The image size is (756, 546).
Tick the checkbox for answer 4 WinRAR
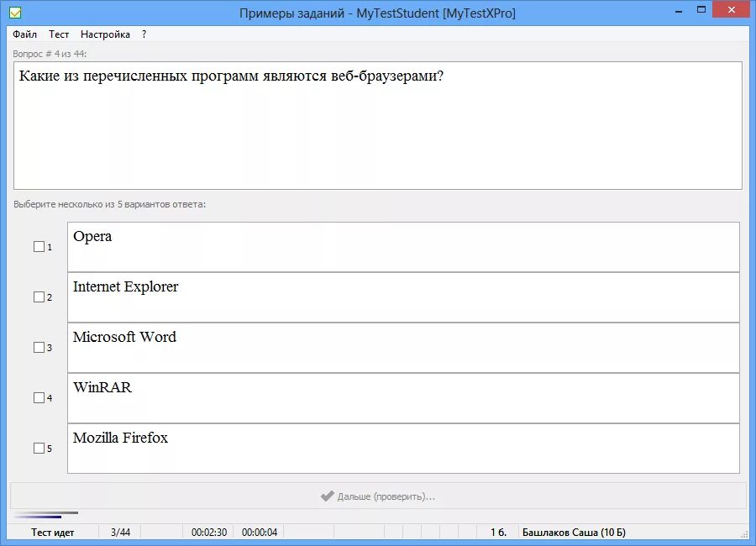pyautogui.click(x=39, y=398)
